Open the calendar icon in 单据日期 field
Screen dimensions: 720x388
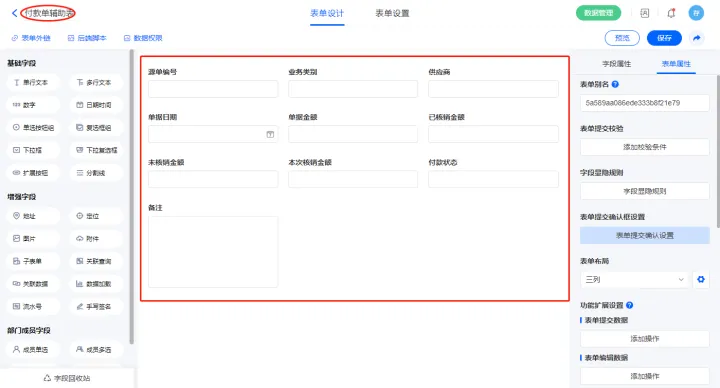click(x=270, y=135)
